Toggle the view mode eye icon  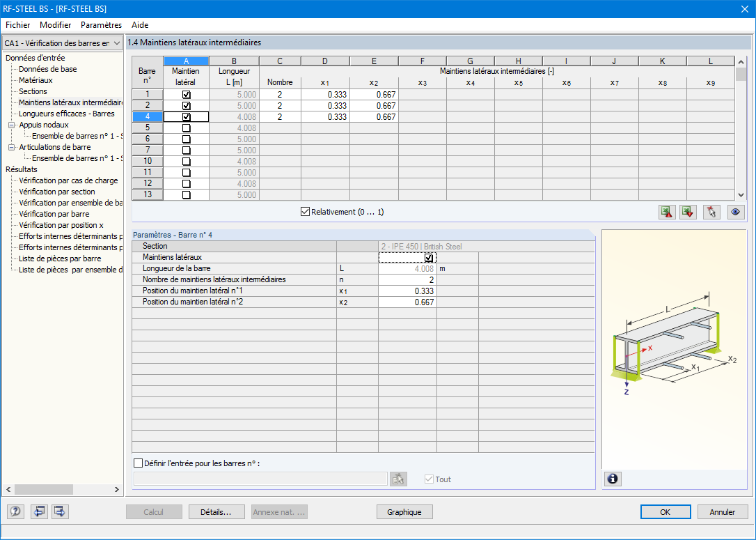click(735, 212)
